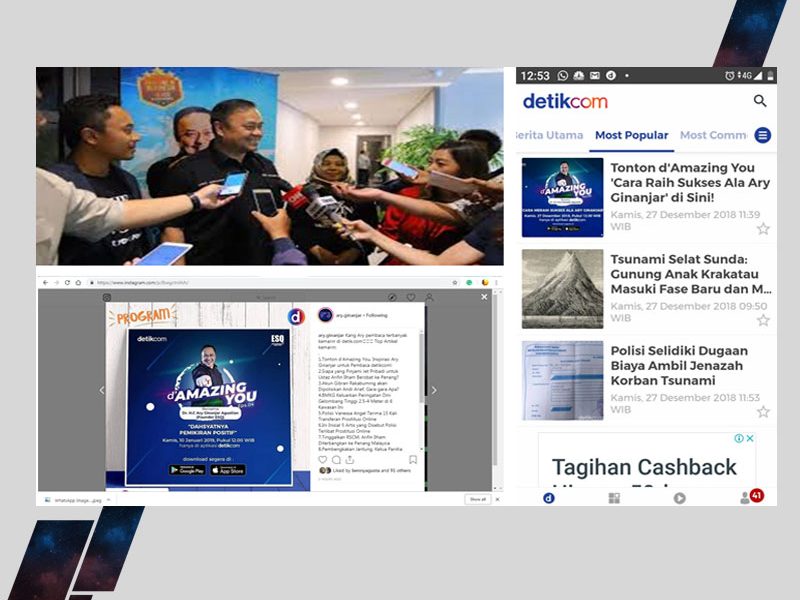Open grid channels icon in bottom bar
800x600 pixels.
pyautogui.click(x=614, y=498)
